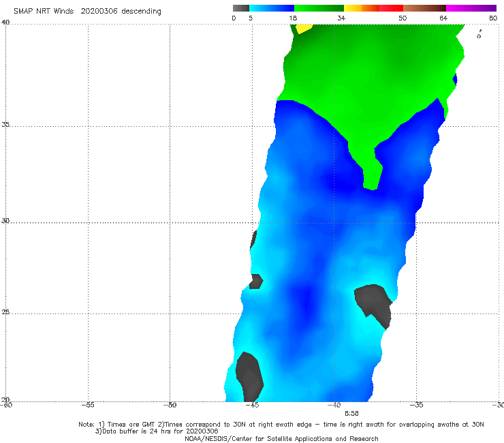The height and width of the screenshot is (443, 504).
Task: Click the green 18-34 segment of color bar
Action: (x=319, y=8)
